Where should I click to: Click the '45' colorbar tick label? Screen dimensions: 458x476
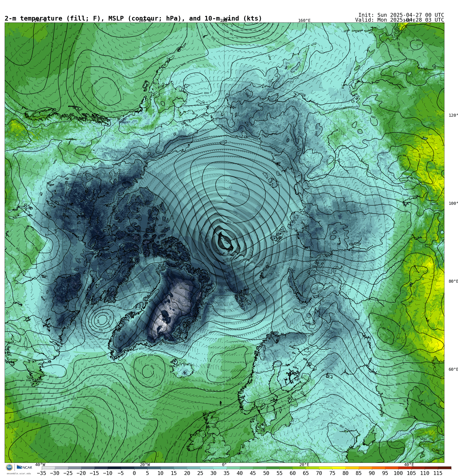253,473
